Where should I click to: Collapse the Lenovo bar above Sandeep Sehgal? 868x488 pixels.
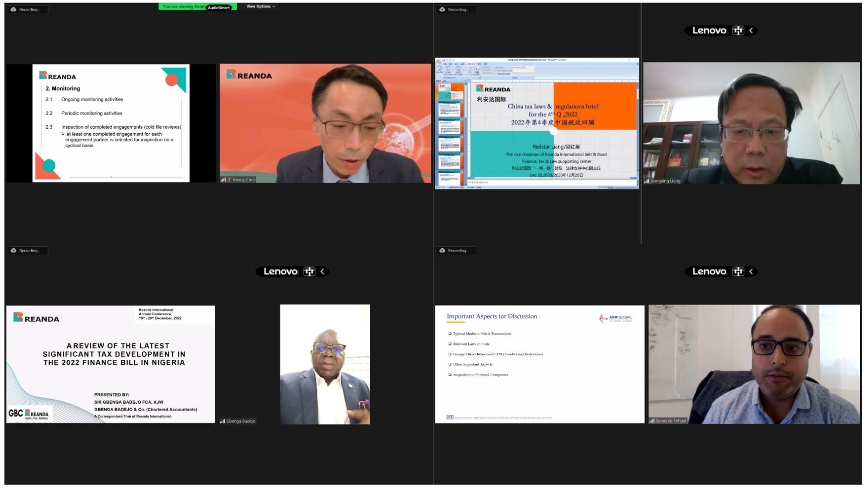pos(751,272)
